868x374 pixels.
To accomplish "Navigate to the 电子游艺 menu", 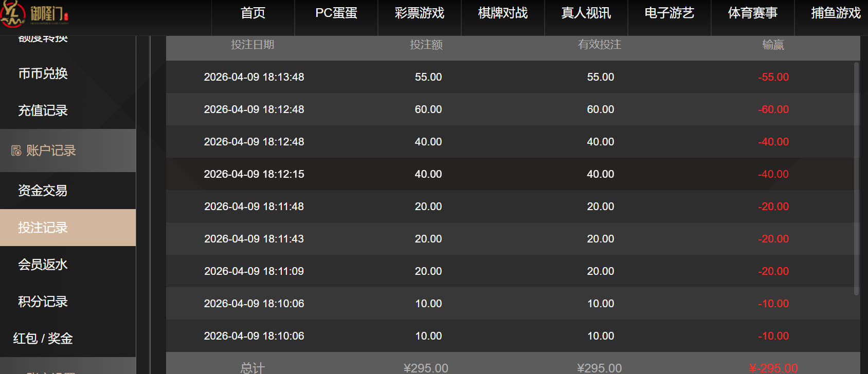I will [x=670, y=13].
